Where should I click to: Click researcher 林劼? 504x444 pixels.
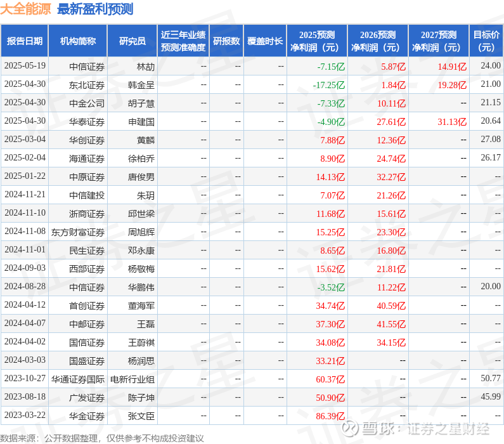[x=146, y=67]
